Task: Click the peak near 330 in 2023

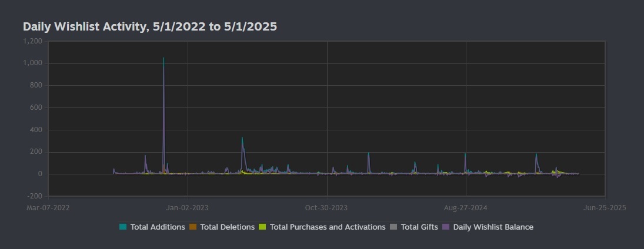Action: [x=242, y=139]
